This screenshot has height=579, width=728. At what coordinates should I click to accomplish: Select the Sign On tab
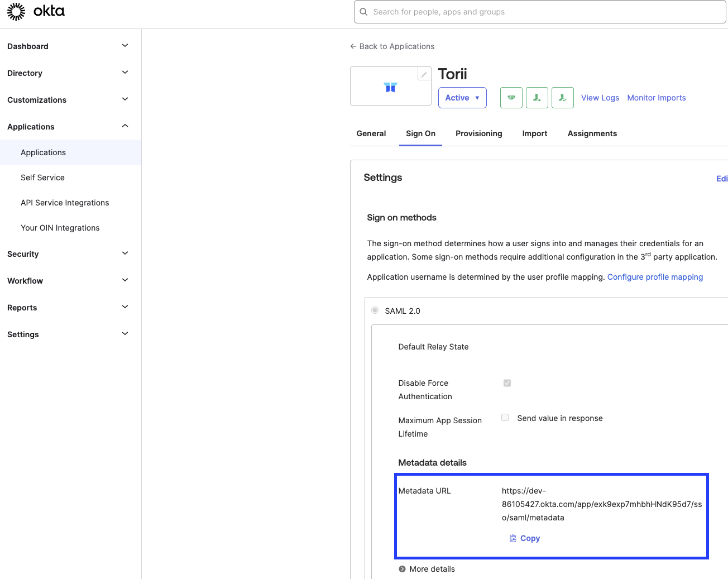point(420,133)
